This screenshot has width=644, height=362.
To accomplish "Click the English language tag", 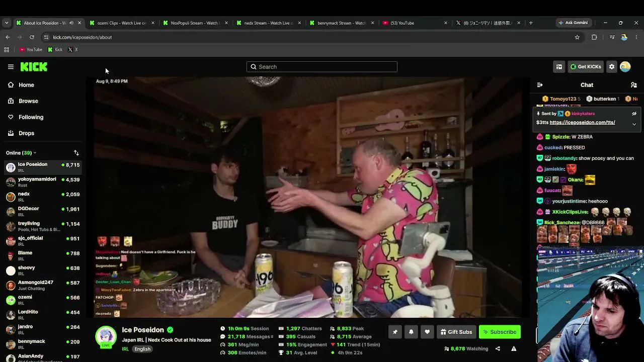I will [x=142, y=349].
